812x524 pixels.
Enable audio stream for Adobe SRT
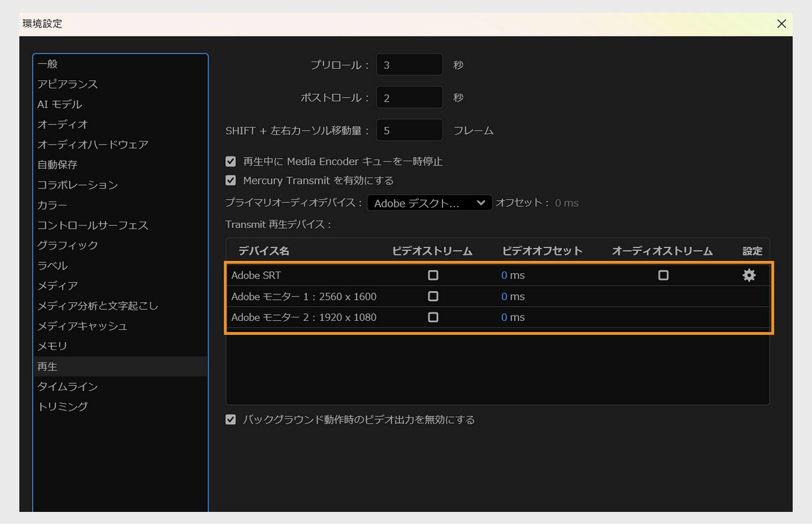click(x=663, y=276)
